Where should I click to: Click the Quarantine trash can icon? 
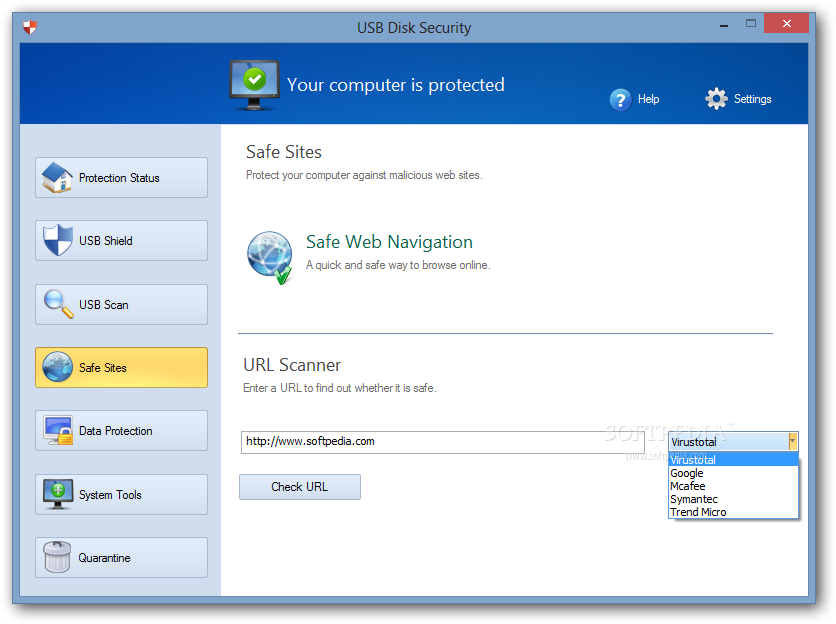[x=57, y=557]
